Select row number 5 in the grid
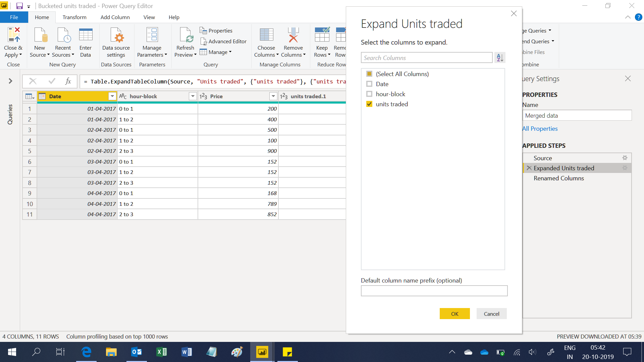The height and width of the screenshot is (362, 644). click(30, 151)
